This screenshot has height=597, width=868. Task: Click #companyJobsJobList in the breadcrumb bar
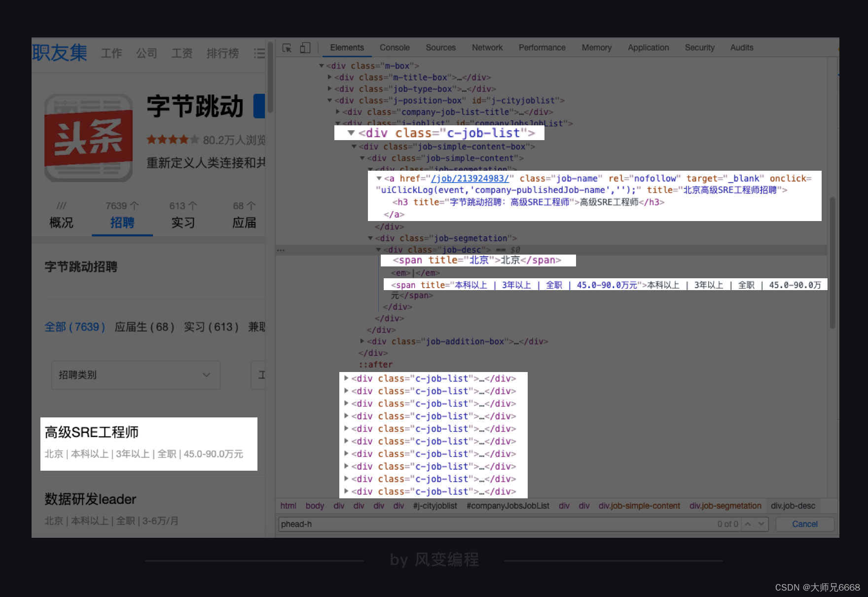(x=508, y=506)
